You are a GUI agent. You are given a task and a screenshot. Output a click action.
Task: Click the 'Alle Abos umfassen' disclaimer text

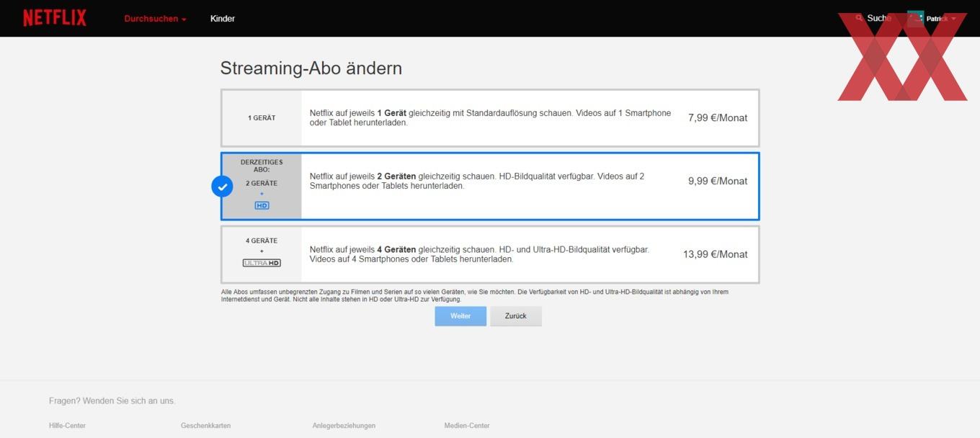[475, 295]
